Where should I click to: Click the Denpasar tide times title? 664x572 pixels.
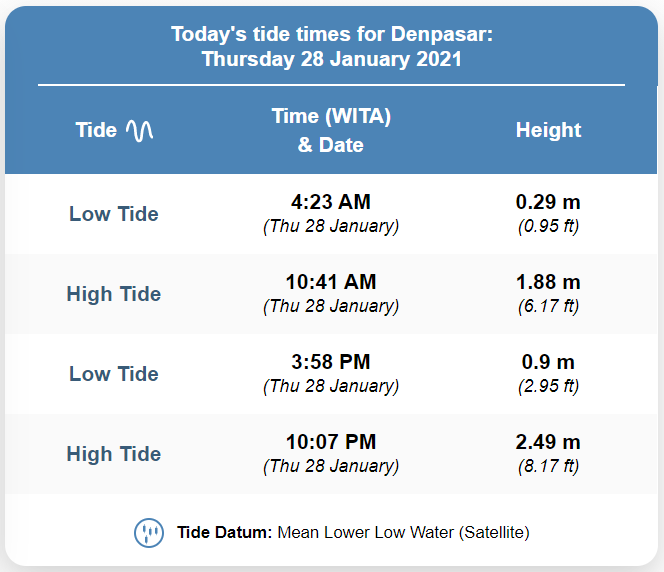click(x=332, y=47)
